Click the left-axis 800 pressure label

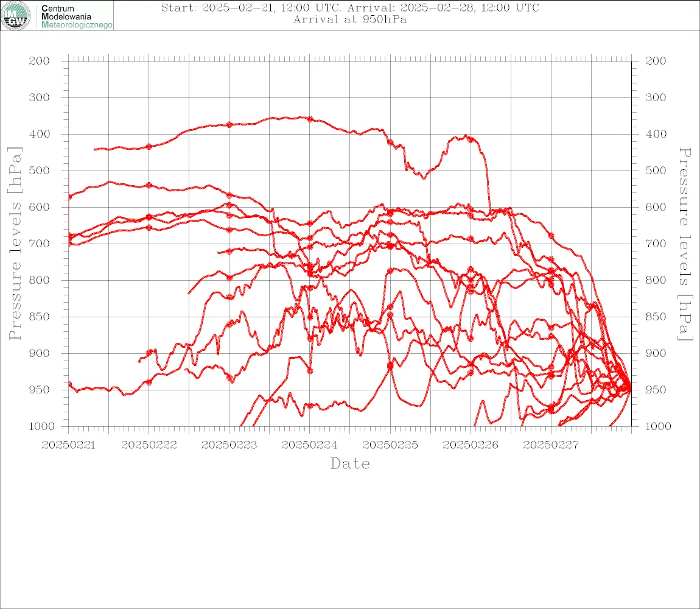coord(40,280)
